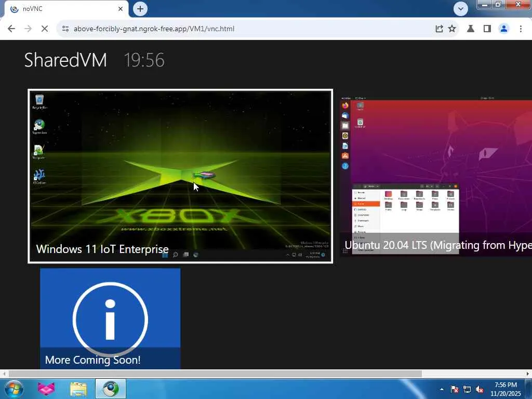Click Ubuntu Software icon in Ubuntu preview dock
Image resolution: width=532 pixels, height=399 pixels.
(345, 156)
